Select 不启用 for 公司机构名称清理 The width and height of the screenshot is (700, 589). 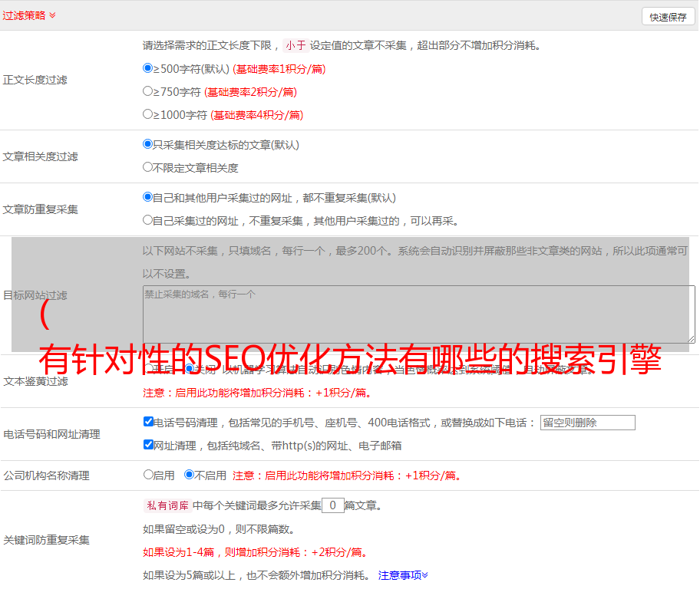(190, 475)
